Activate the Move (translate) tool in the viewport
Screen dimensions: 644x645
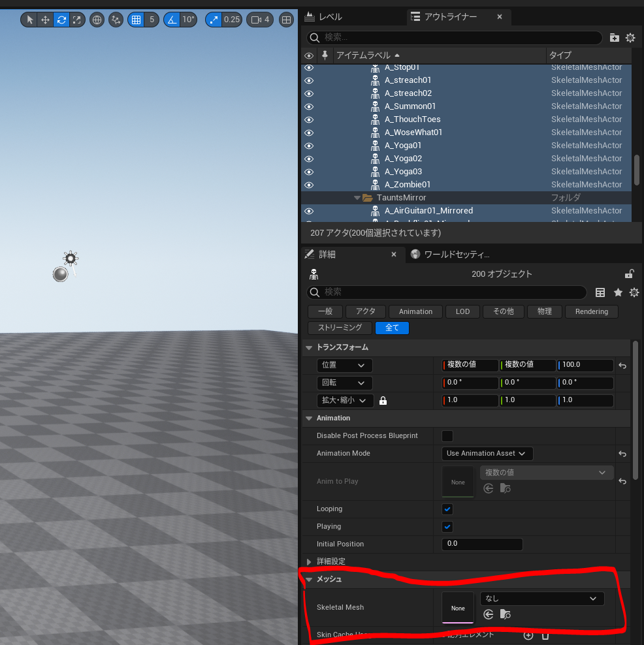(44, 20)
